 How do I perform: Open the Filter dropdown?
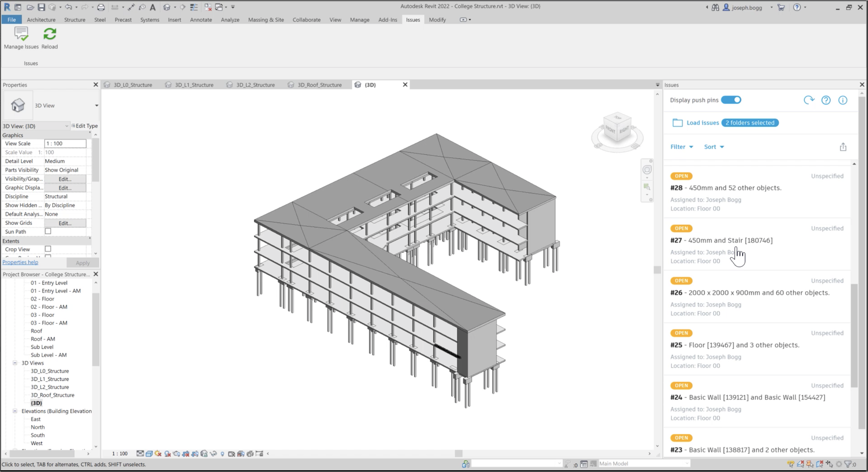pyautogui.click(x=682, y=147)
